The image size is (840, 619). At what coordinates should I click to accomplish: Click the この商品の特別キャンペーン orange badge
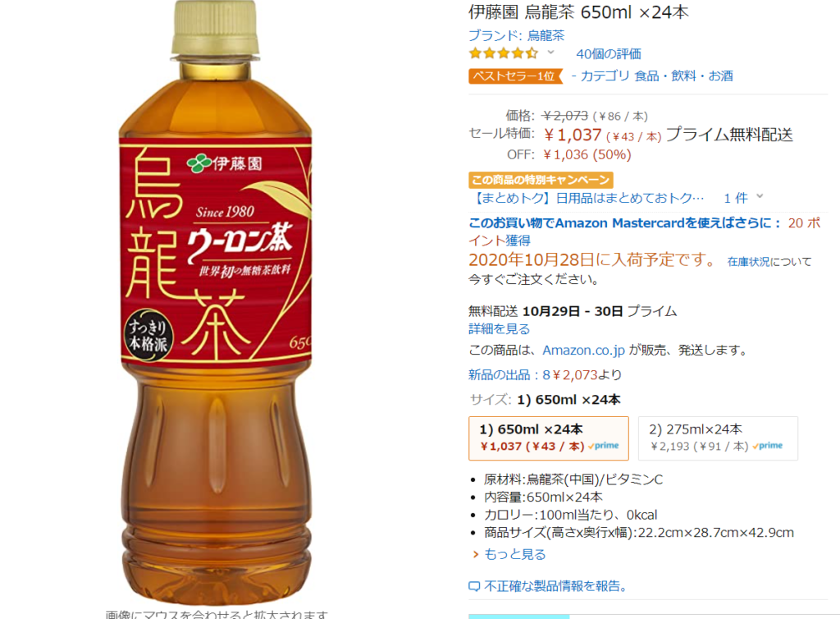click(x=541, y=180)
